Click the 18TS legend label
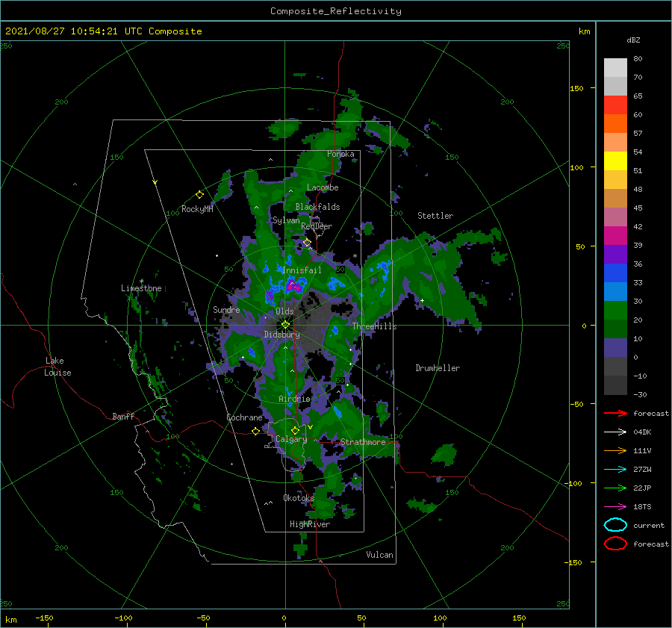 coord(642,507)
